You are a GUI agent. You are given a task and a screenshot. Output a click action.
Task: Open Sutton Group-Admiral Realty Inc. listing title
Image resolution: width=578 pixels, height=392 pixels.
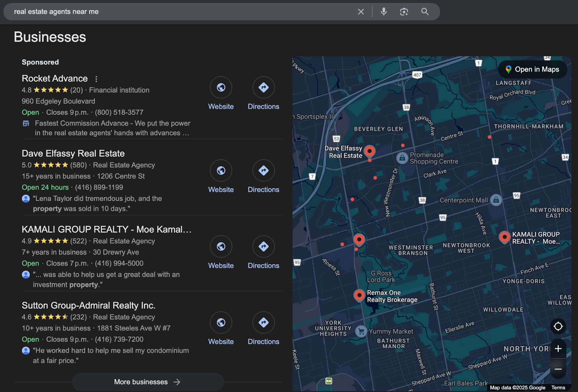click(x=89, y=306)
